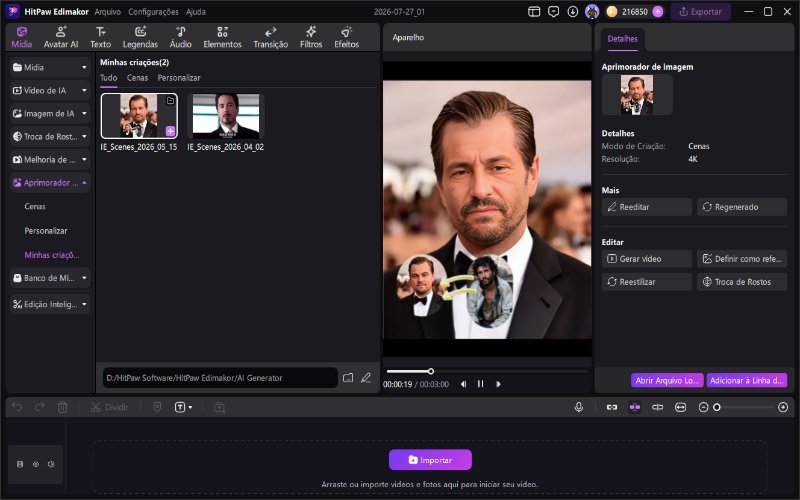Collapse the Aprimorador section

[50, 183]
